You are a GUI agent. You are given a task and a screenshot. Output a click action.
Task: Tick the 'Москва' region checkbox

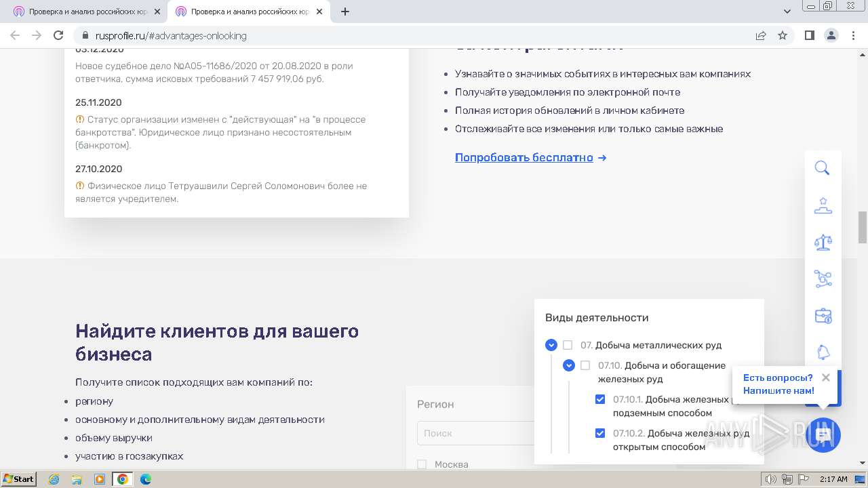[422, 464]
